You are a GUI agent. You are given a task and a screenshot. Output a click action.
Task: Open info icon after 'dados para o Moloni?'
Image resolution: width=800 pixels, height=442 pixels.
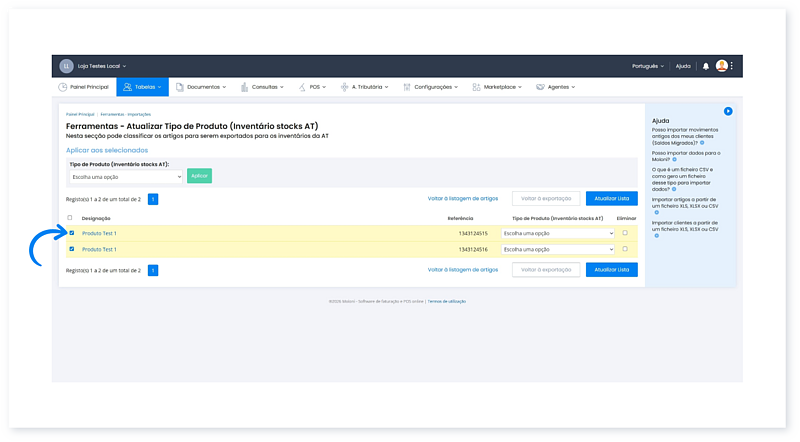pos(674,160)
